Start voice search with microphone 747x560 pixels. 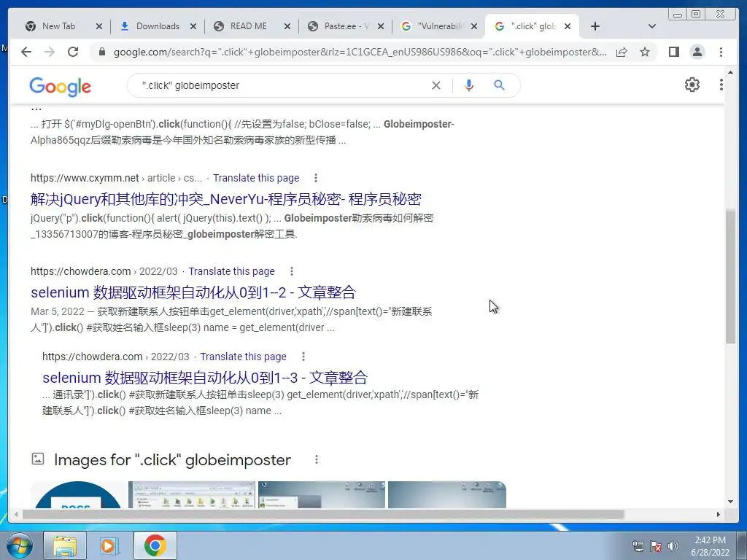(469, 85)
